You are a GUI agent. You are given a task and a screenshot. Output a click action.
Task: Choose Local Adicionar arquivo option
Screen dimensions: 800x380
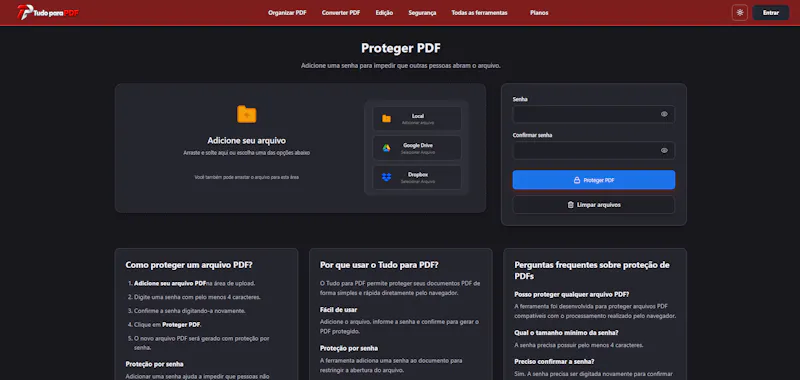click(x=417, y=119)
